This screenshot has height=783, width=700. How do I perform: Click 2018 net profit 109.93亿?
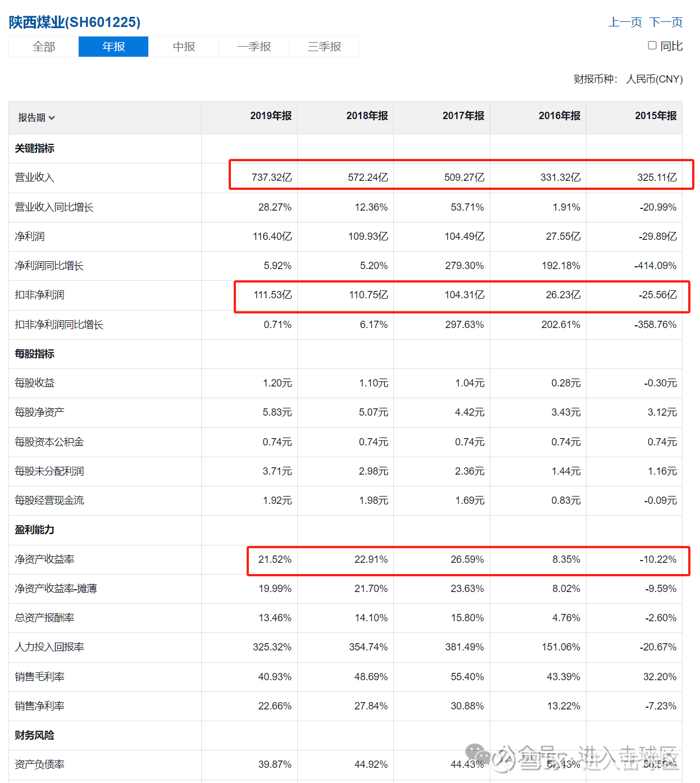368,236
